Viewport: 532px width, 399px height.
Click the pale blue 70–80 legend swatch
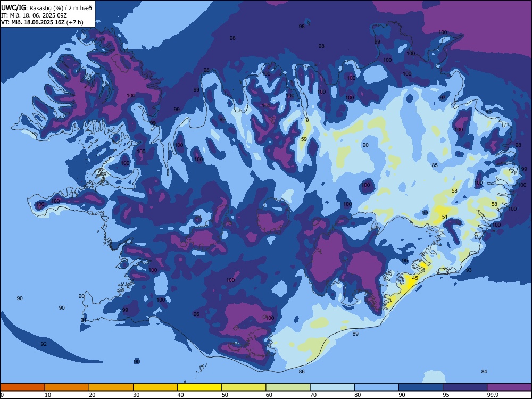[332, 387]
